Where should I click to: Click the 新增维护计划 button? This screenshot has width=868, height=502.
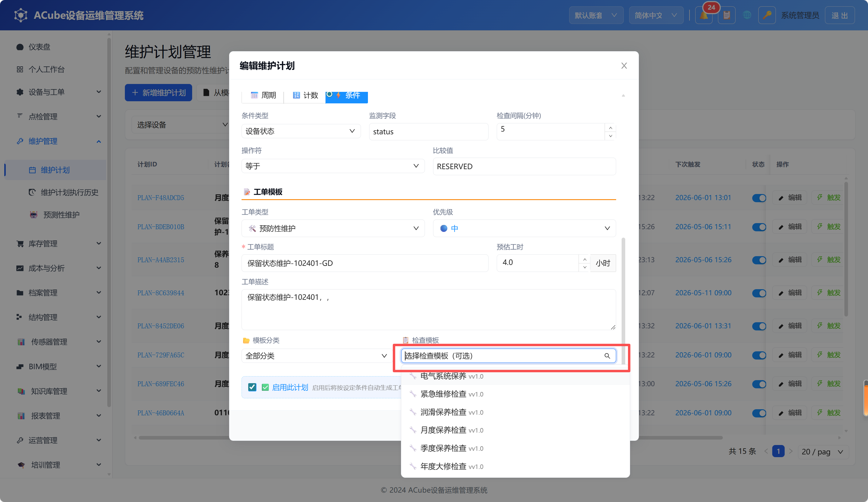[x=159, y=93]
